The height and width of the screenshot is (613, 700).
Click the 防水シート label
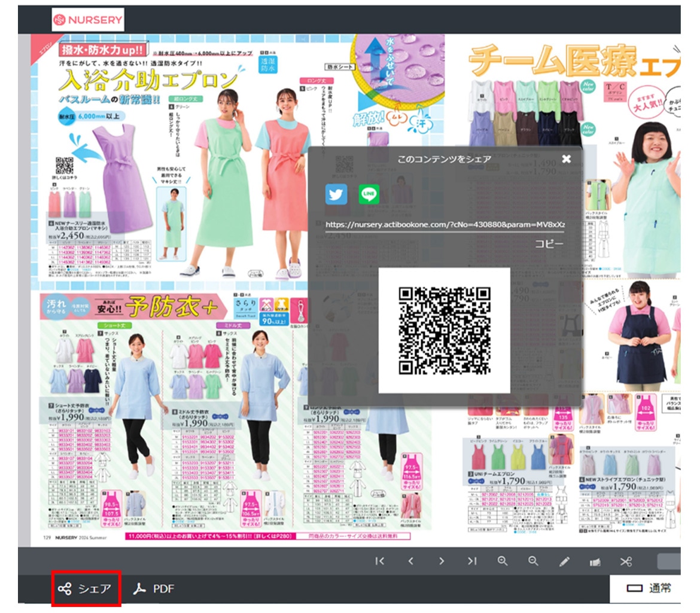coord(340,67)
